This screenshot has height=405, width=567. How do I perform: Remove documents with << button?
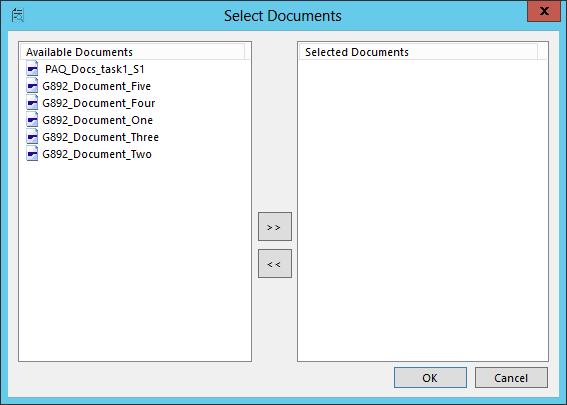(x=275, y=264)
